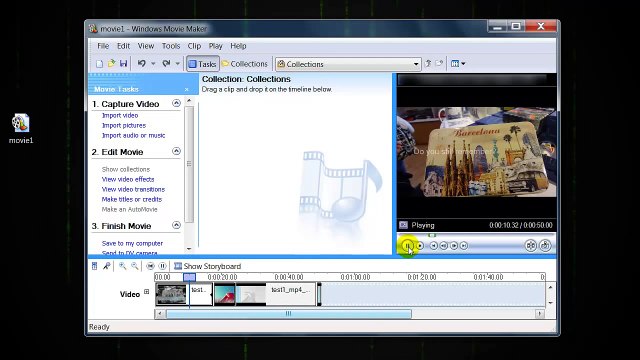Image resolution: width=640 pixels, height=360 pixels.
Task: Click the Previous Frame button
Action: tap(444, 246)
